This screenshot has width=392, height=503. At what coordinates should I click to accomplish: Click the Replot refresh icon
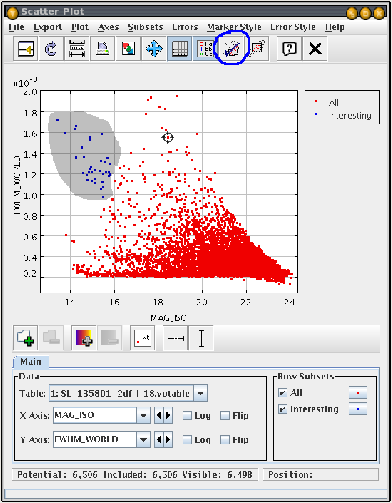click(x=51, y=49)
